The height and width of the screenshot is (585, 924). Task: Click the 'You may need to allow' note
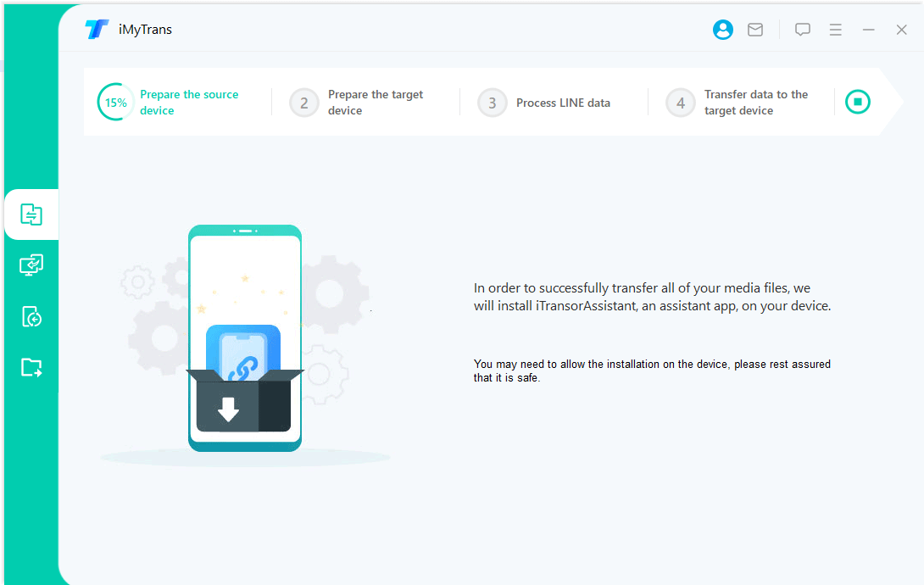tap(652, 370)
